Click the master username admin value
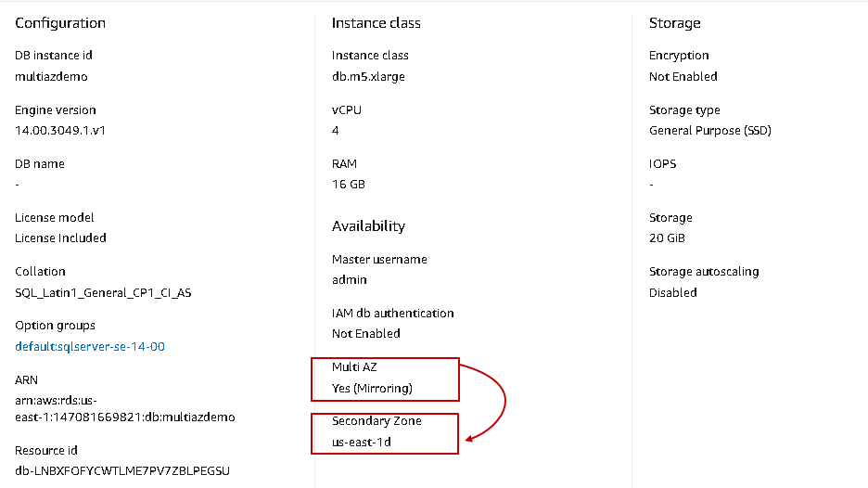 coord(350,279)
